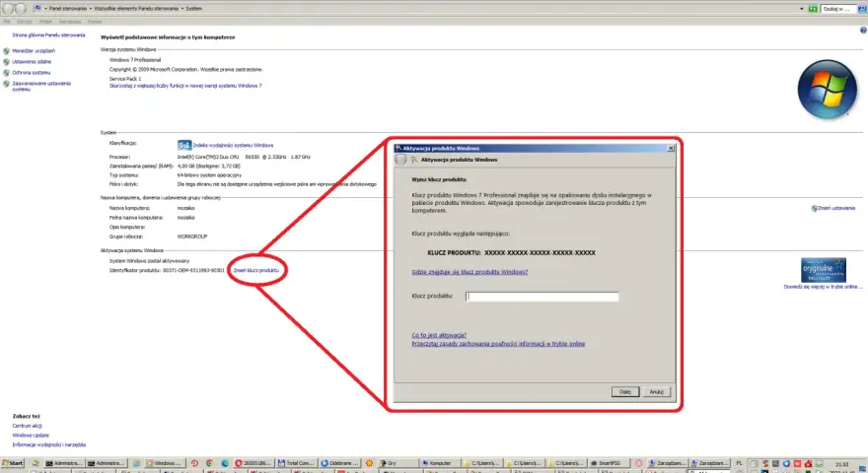Open the 'Odebrane' mail taskbar button

click(x=340, y=463)
